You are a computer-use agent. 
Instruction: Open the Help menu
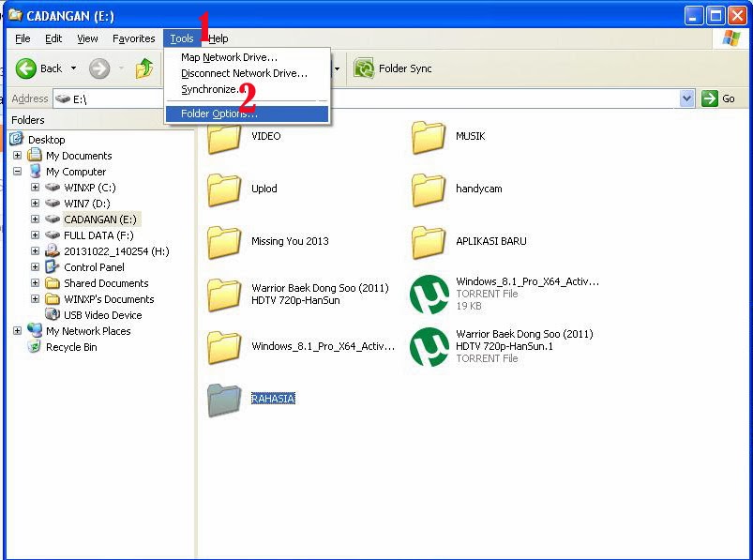coord(218,38)
